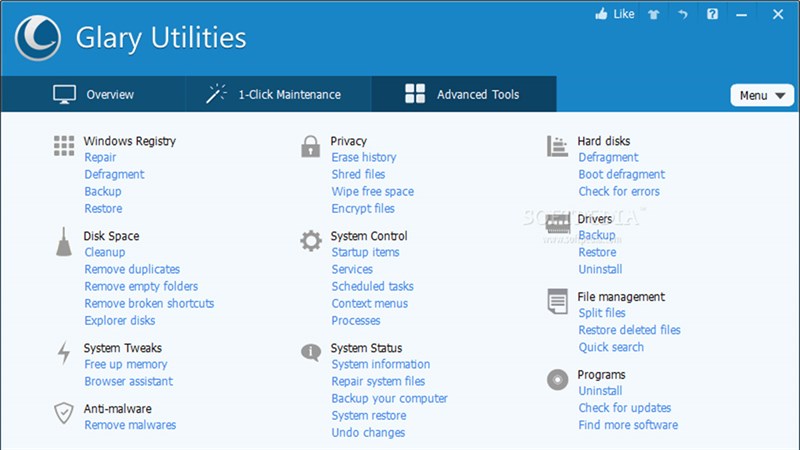Screen dimensions: 800x450
Task: Click the System Control gear icon
Action: [x=311, y=241]
